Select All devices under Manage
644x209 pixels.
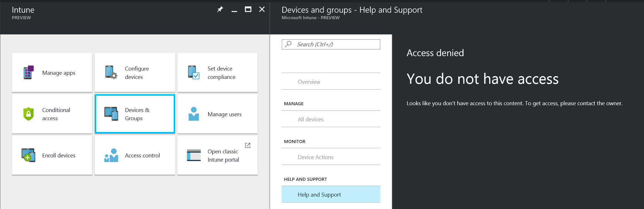click(x=310, y=119)
